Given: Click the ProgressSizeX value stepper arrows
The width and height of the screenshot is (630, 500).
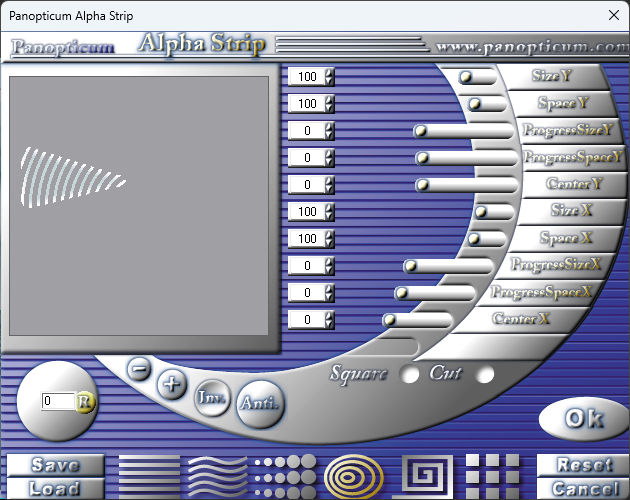Looking at the screenshot, I should 329,266.
